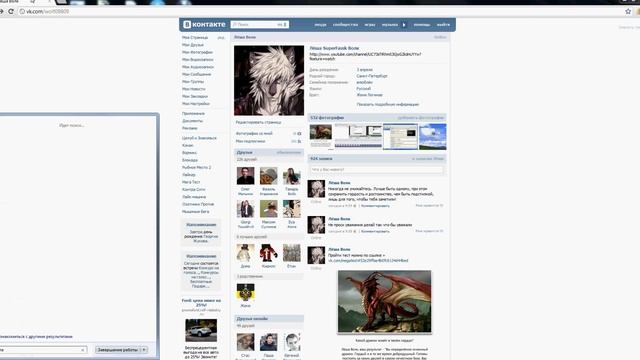Open friend Олег's avatar in friends grid

pyautogui.click(x=245, y=176)
